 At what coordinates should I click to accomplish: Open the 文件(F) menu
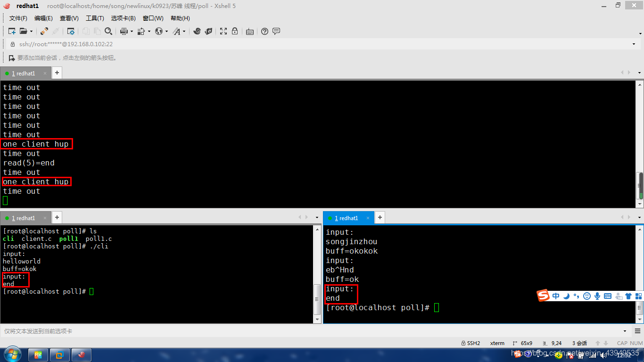18,18
